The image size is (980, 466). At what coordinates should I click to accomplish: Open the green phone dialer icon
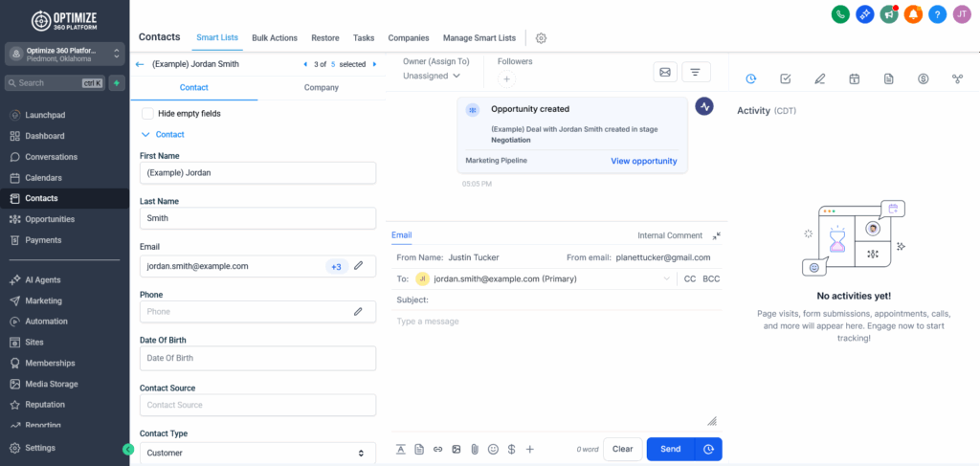point(840,13)
